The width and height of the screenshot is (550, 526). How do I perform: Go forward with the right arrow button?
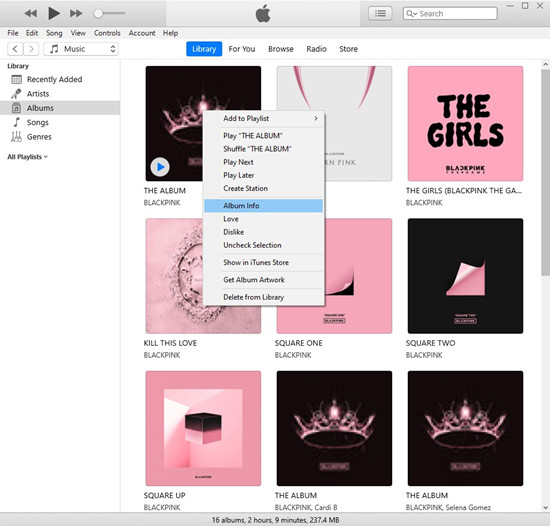[31, 49]
